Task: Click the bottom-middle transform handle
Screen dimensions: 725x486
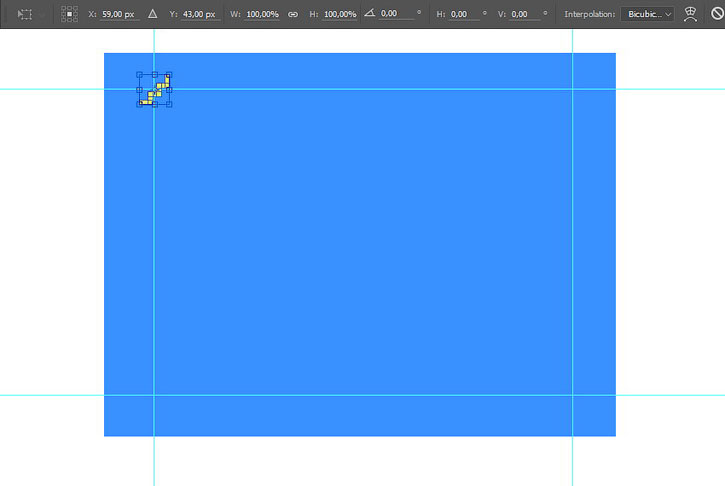Action: pyautogui.click(x=154, y=105)
